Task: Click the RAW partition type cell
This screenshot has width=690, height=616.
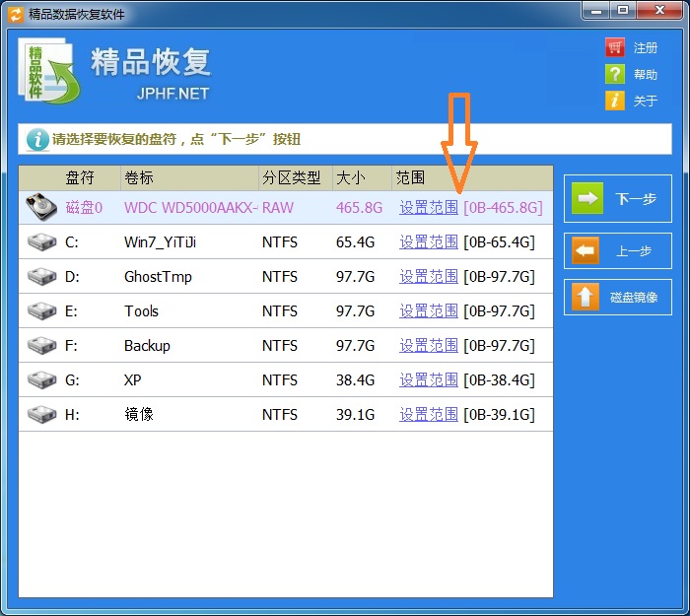Action: [278, 207]
